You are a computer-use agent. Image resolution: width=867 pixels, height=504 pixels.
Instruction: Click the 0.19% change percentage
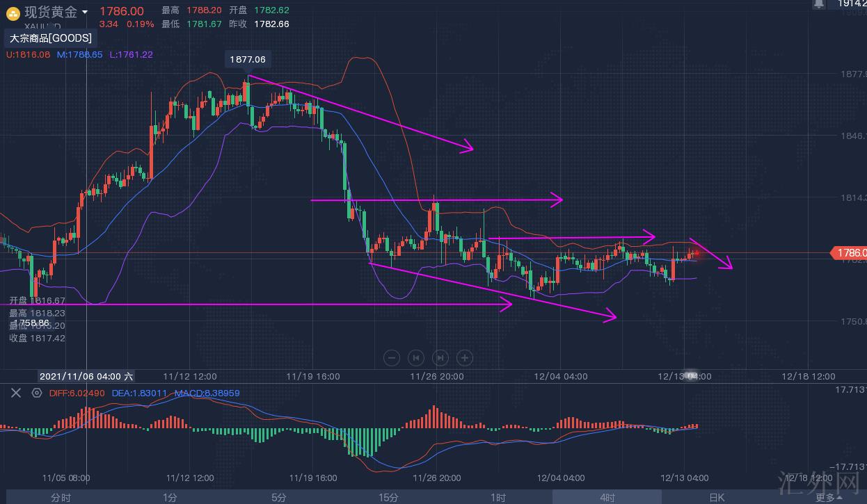point(141,24)
